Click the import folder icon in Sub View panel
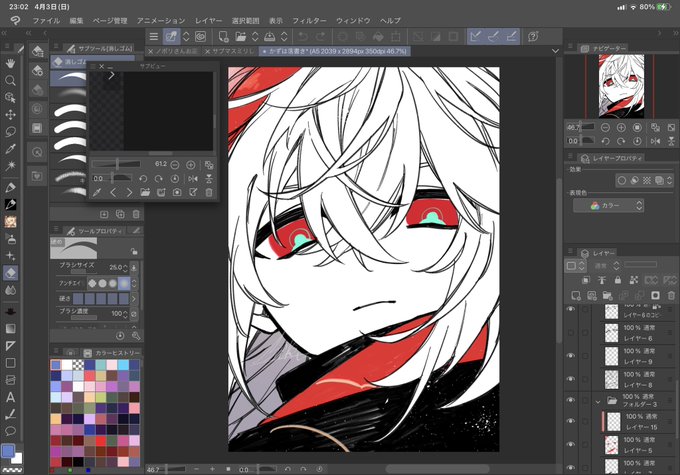Image resolution: width=680 pixels, height=475 pixels. click(145, 192)
